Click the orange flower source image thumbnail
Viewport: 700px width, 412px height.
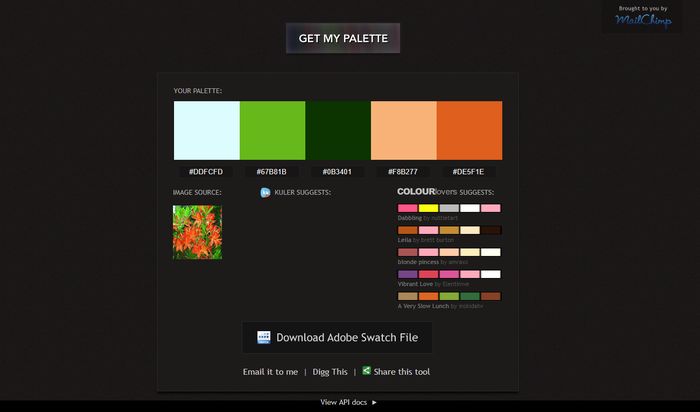pos(197,232)
